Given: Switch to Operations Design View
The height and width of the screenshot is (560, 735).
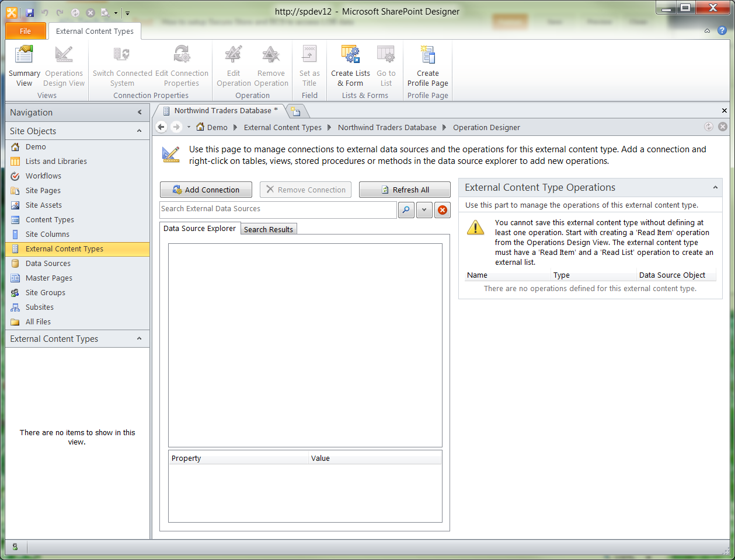Looking at the screenshot, I should click(64, 66).
